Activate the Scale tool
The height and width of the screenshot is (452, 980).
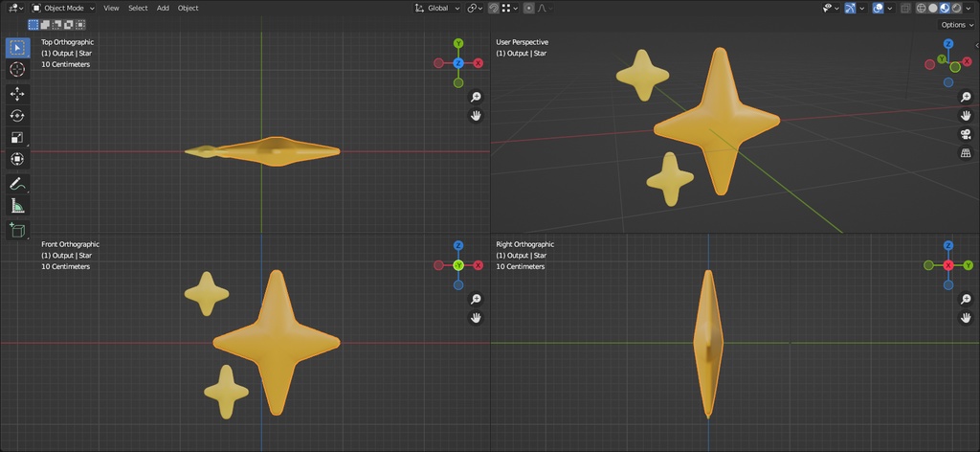17,138
